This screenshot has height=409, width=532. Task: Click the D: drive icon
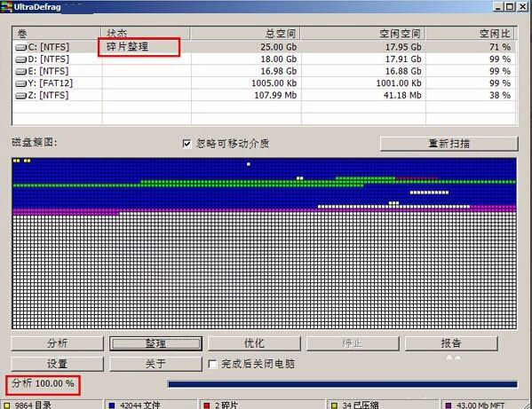point(20,59)
